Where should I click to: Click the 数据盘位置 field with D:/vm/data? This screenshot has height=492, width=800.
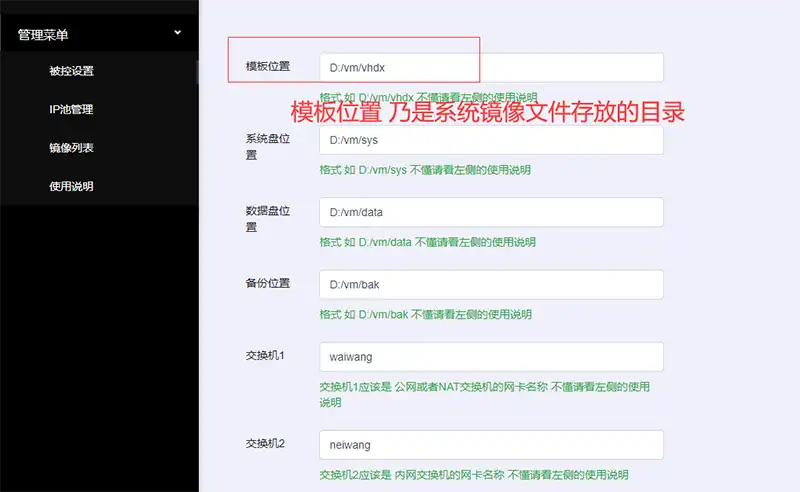click(491, 212)
